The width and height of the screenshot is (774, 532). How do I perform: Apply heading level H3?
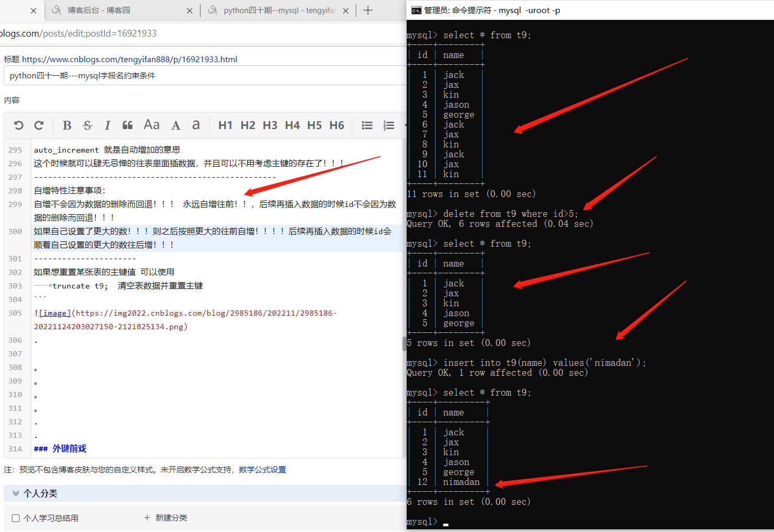click(270, 125)
